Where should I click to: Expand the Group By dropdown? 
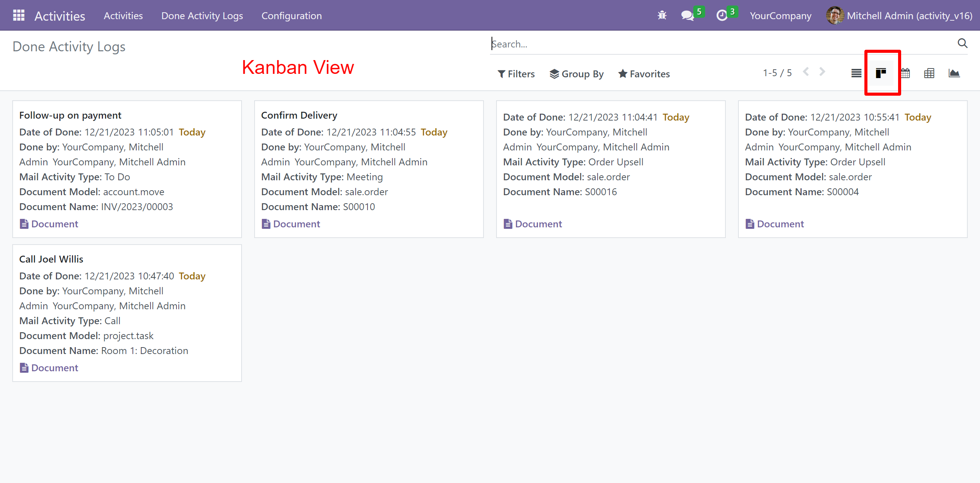pyautogui.click(x=577, y=74)
